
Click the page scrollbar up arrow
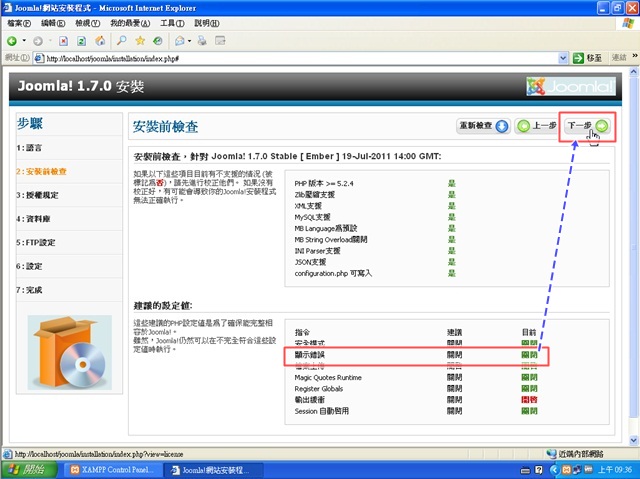click(633, 72)
